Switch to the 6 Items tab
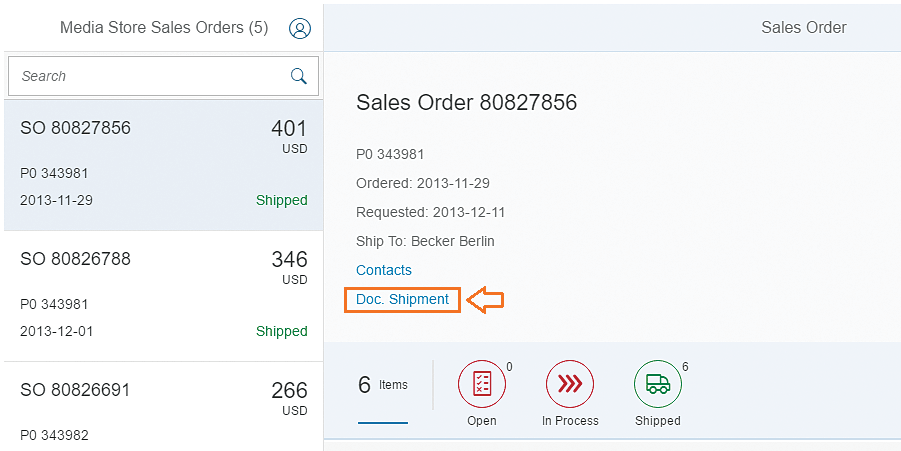This screenshot has width=901, height=451. (x=382, y=386)
